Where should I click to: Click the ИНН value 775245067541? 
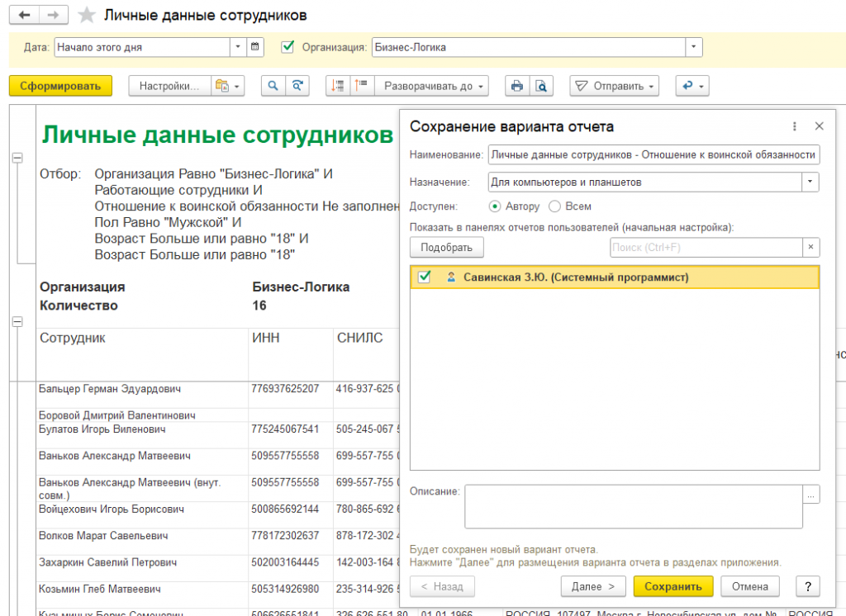pyautogui.click(x=285, y=429)
